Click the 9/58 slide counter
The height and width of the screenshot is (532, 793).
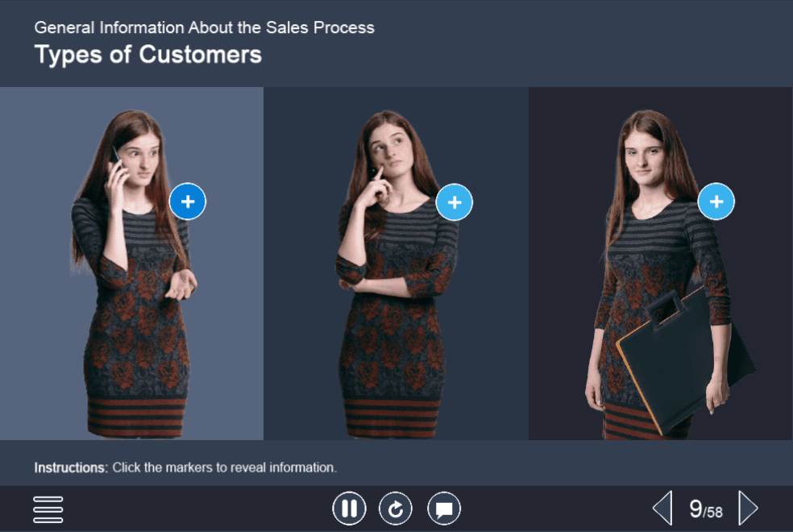705,509
